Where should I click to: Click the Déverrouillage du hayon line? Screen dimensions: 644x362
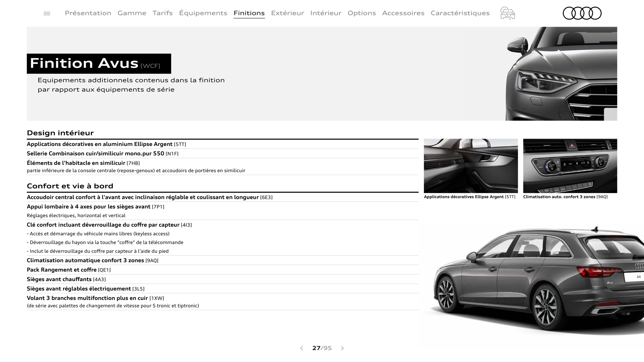pos(105,243)
